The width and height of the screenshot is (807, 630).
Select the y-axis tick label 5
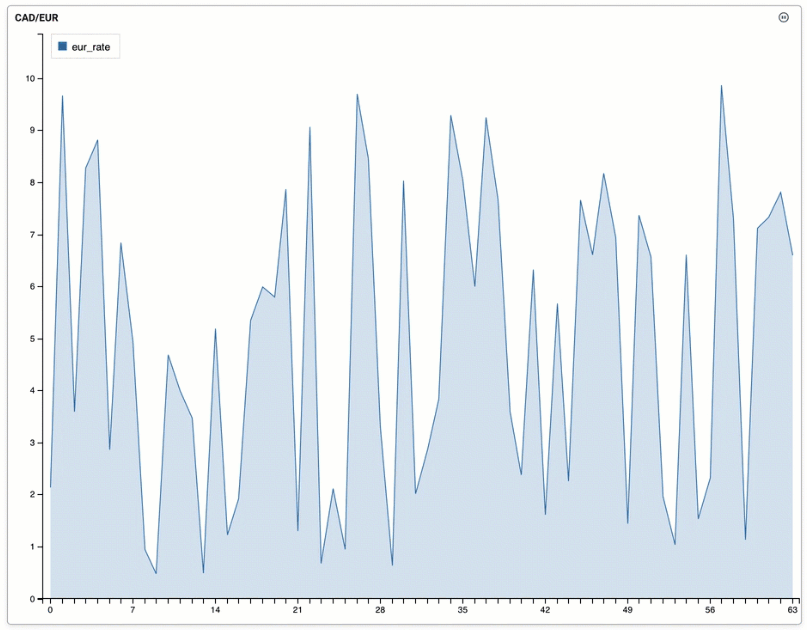[x=33, y=339]
